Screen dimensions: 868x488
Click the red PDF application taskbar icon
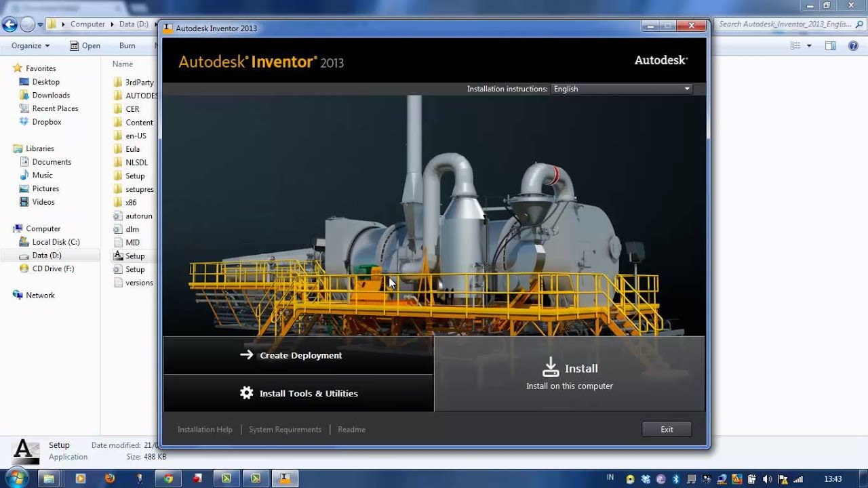click(197, 479)
